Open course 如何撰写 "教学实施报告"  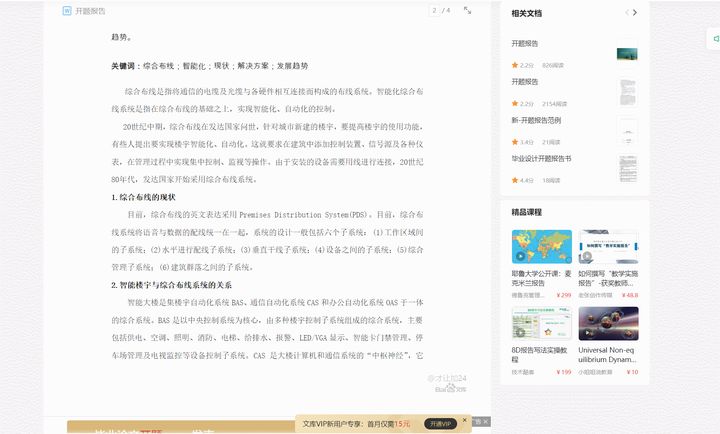point(608,278)
